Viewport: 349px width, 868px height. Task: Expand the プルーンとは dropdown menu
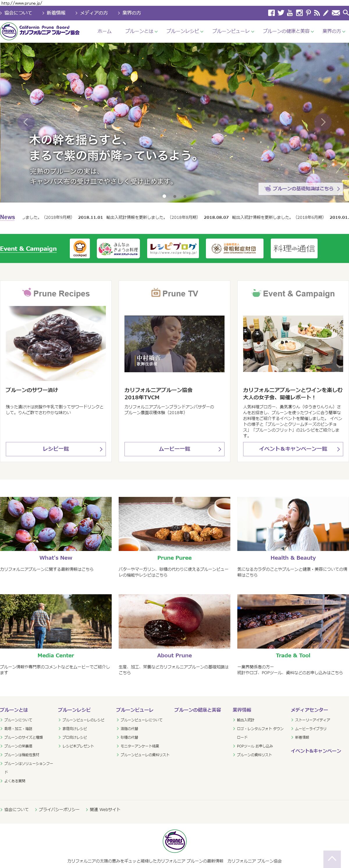[141, 31]
